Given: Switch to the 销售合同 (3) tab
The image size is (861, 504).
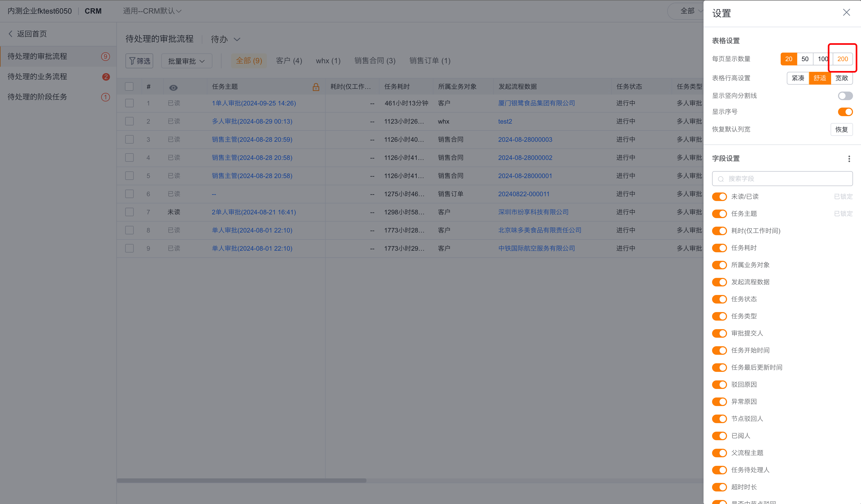Looking at the screenshot, I should [x=374, y=61].
